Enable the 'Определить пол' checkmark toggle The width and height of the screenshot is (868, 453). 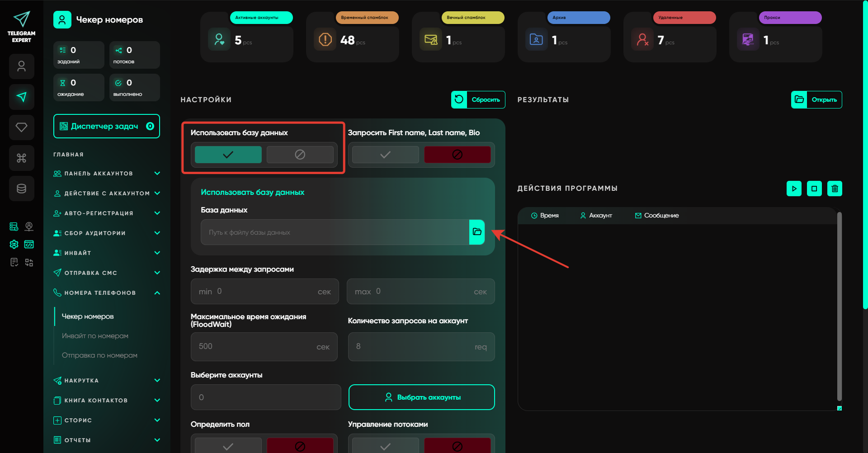228,446
